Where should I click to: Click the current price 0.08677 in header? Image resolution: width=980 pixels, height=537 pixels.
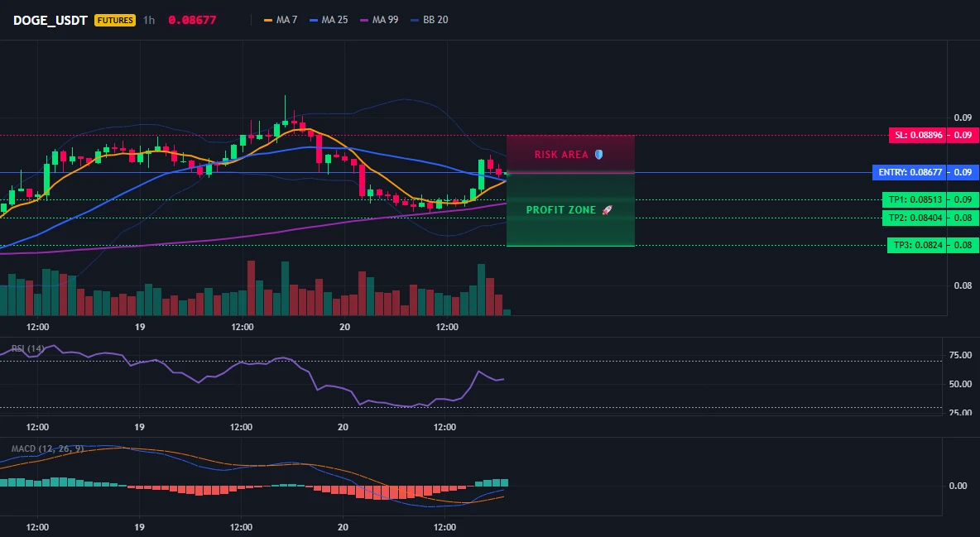click(193, 20)
